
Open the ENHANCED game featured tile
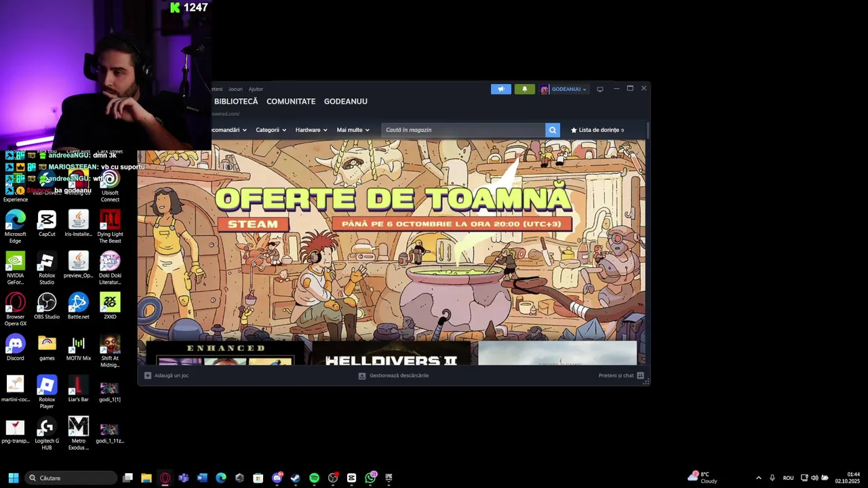click(226, 354)
